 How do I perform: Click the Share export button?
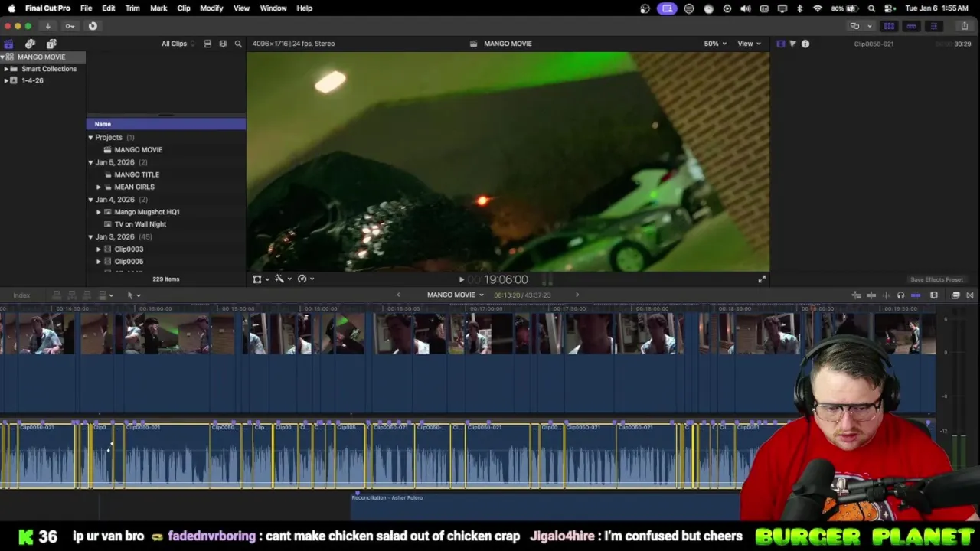[964, 26]
